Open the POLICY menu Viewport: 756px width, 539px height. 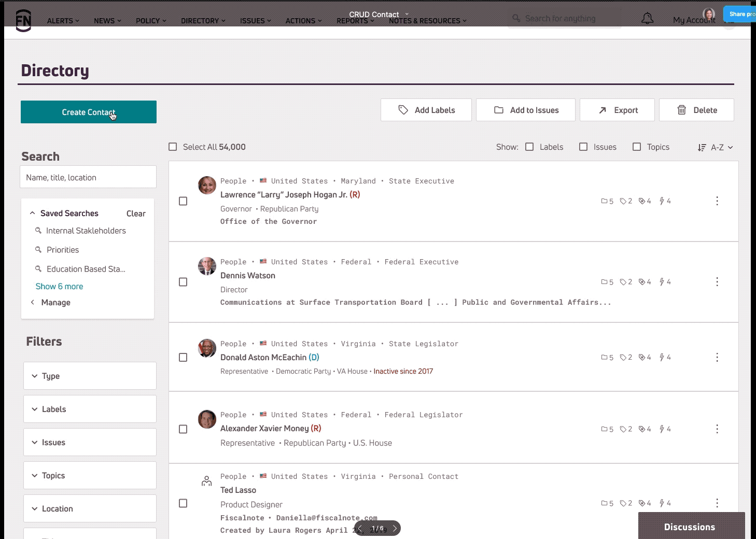pos(151,21)
